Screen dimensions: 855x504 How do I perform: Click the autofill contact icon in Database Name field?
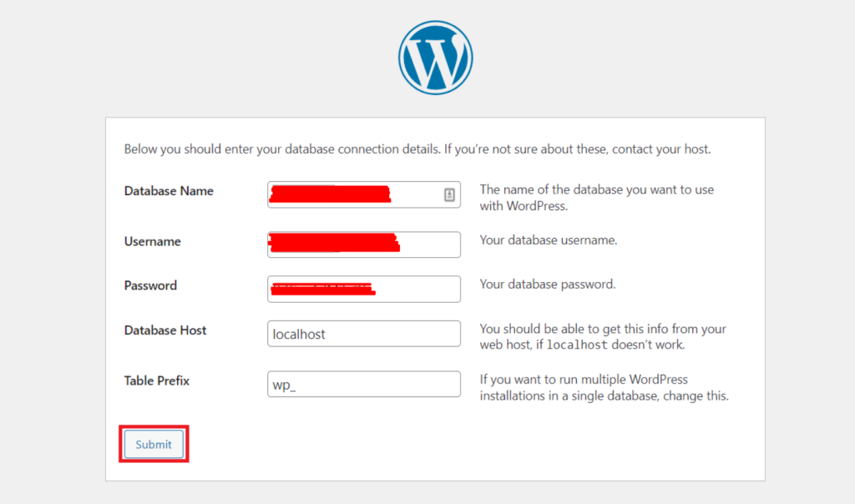449,194
